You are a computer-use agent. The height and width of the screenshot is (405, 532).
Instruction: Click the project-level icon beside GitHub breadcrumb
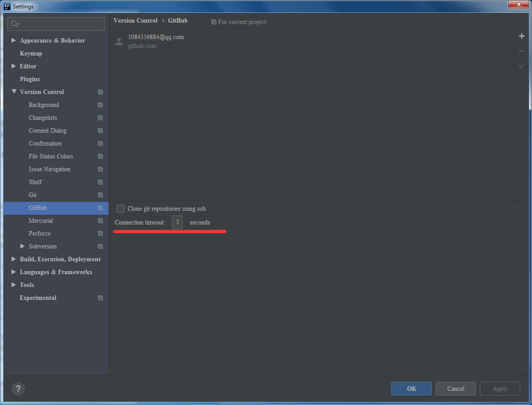[215, 22]
